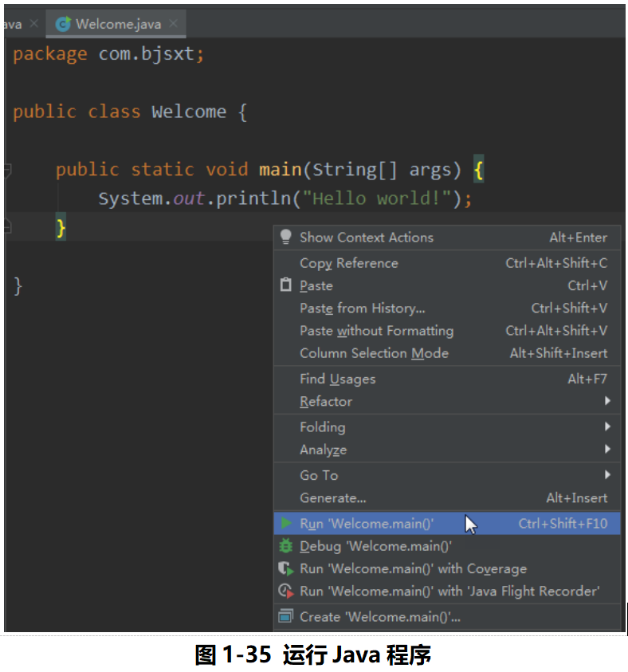Expand the Analyze submenu arrow
Viewport: 628px width, 672px height.
coord(607,449)
